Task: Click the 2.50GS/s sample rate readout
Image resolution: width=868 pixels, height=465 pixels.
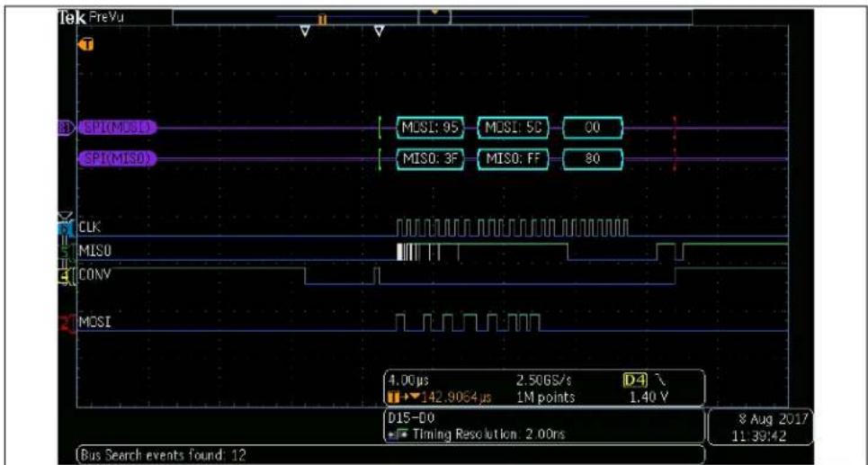Action: tap(543, 380)
